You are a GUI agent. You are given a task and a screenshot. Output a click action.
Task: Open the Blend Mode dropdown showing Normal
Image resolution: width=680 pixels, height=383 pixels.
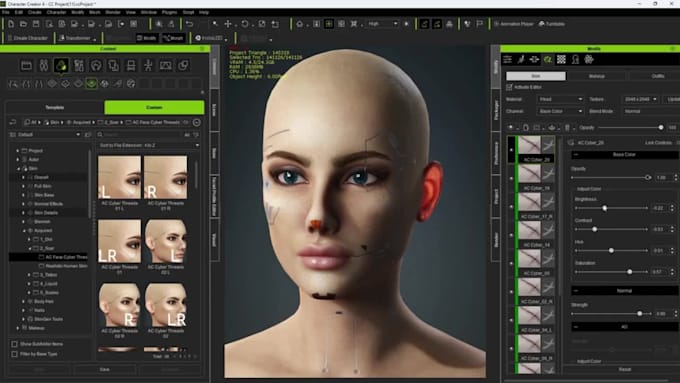[x=651, y=111]
